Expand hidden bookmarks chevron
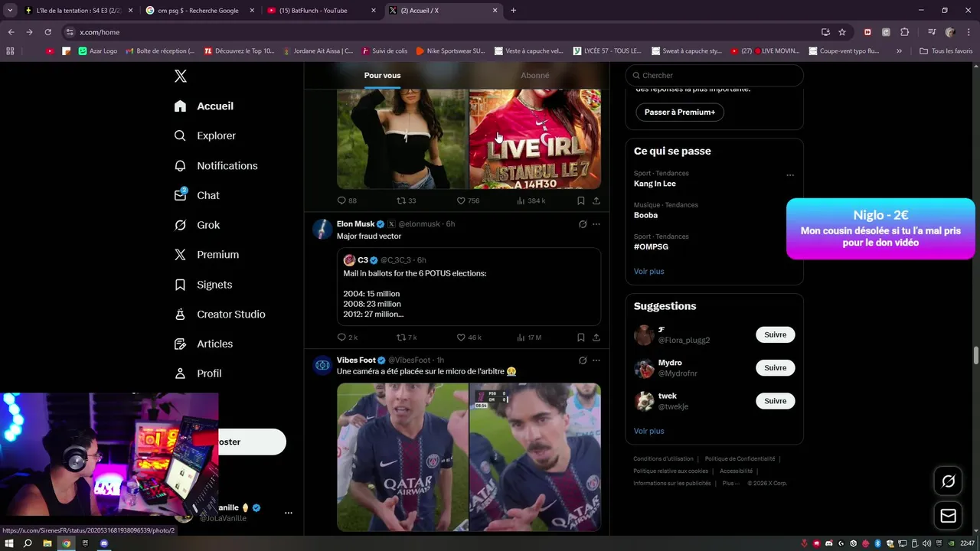This screenshot has height=551, width=980. [x=899, y=51]
